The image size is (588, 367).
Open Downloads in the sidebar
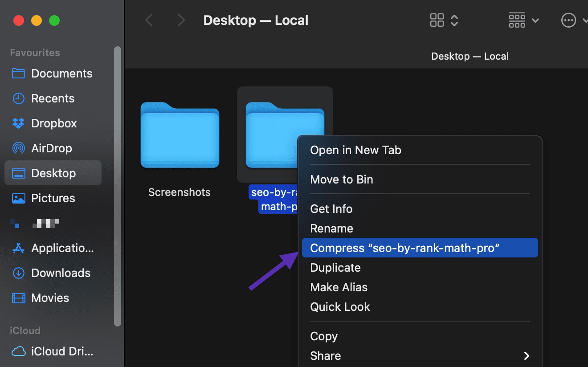point(53,273)
